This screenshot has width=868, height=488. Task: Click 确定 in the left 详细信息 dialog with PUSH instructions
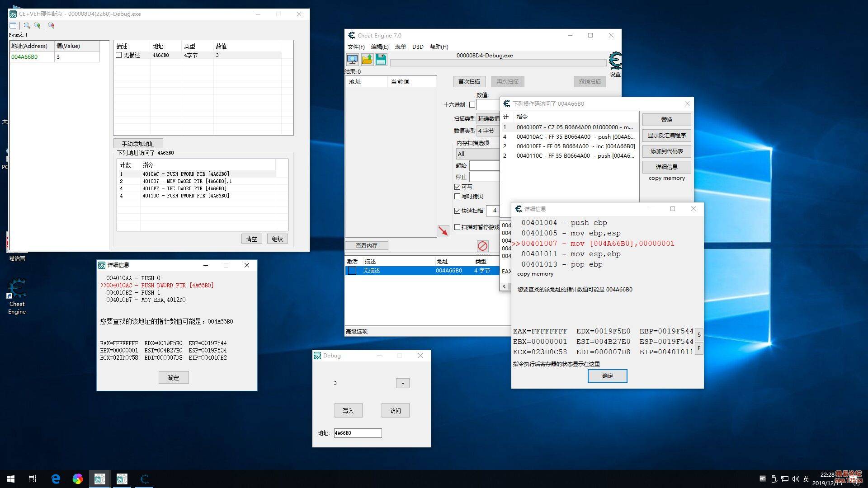(174, 378)
